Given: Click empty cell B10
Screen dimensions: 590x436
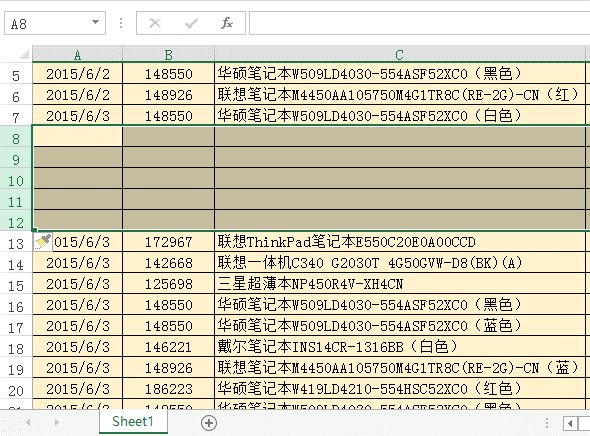Looking at the screenshot, I should [x=169, y=179].
